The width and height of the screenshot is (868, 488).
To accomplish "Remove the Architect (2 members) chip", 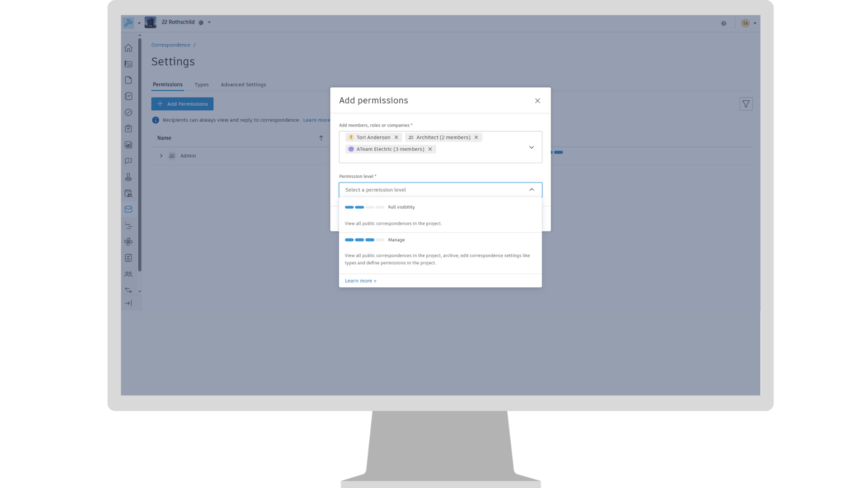I will (x=476, y=137).
